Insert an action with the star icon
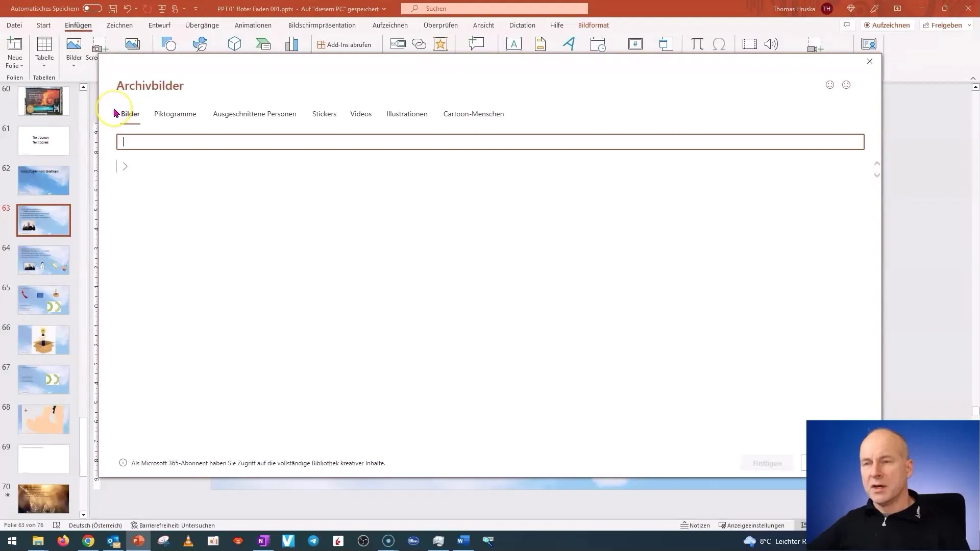980x551 pixels. click(x=440, y=44)
